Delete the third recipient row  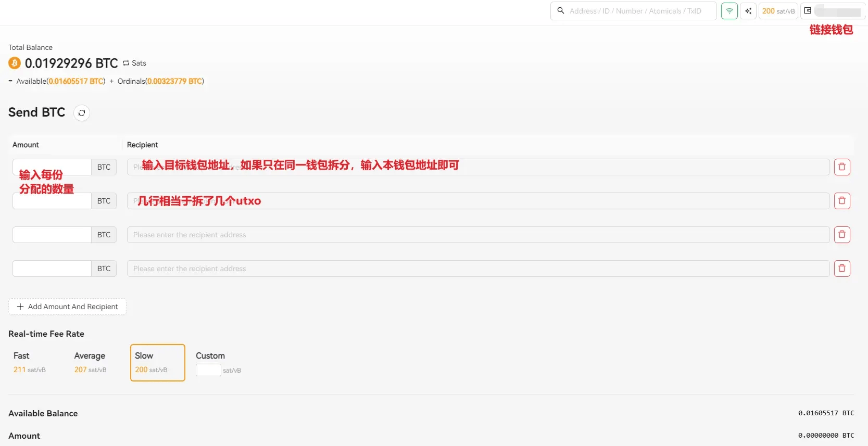pyautogui.click(x=841, y=235)
